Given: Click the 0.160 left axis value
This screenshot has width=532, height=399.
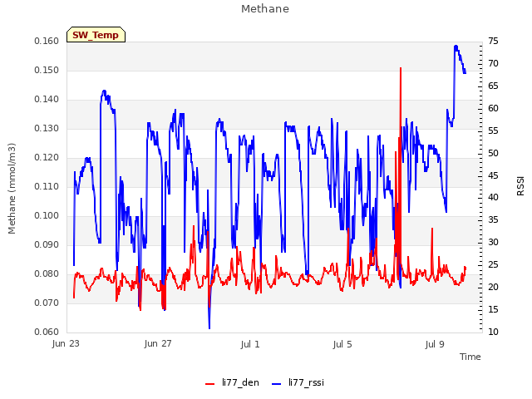Looking at the screenshot, I should click(47, 41).
